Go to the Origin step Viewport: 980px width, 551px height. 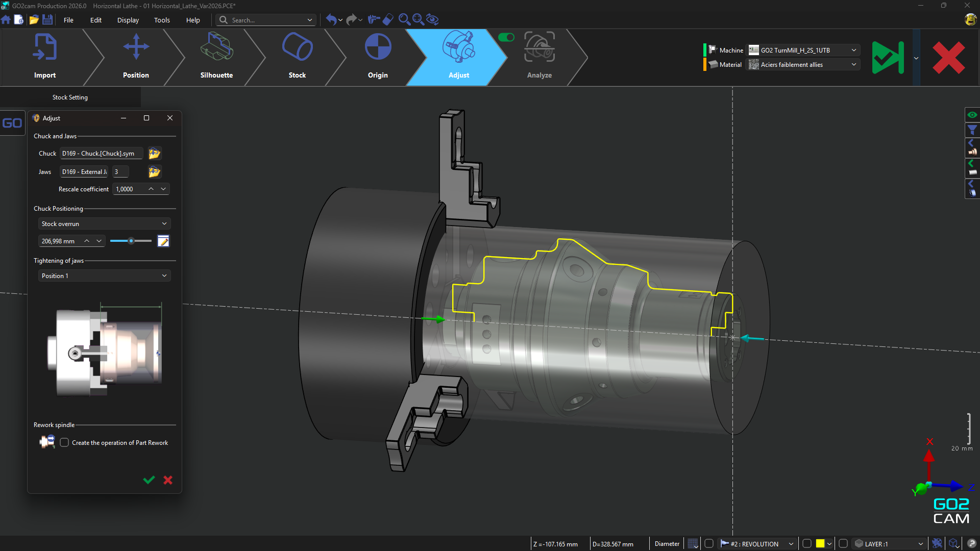[378, 56]
